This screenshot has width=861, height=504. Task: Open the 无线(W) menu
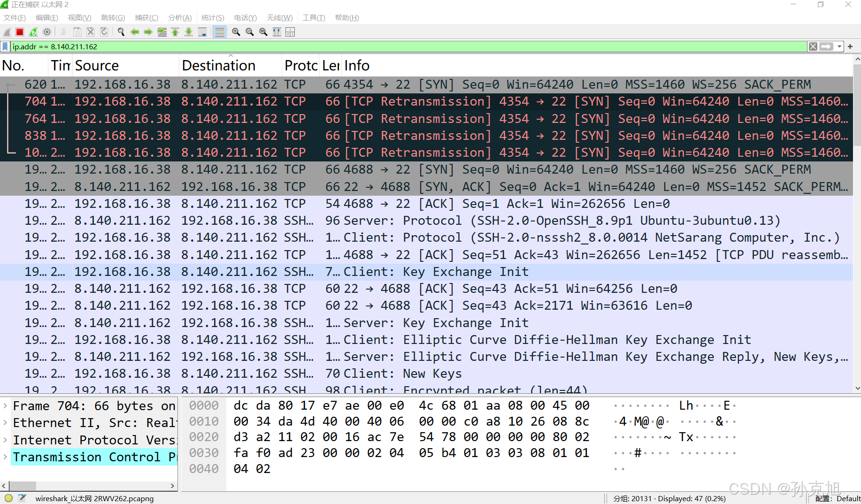(x=280, y=18)
